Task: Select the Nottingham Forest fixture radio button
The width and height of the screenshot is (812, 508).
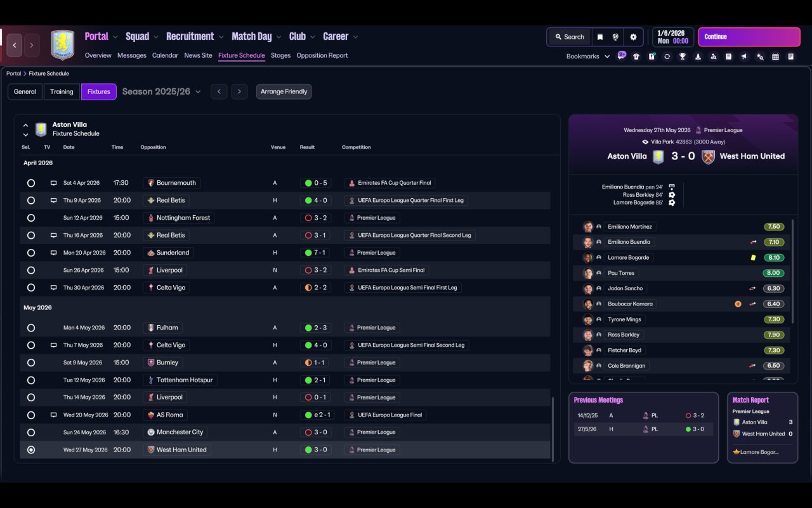Action: click(x=31, y=218)
